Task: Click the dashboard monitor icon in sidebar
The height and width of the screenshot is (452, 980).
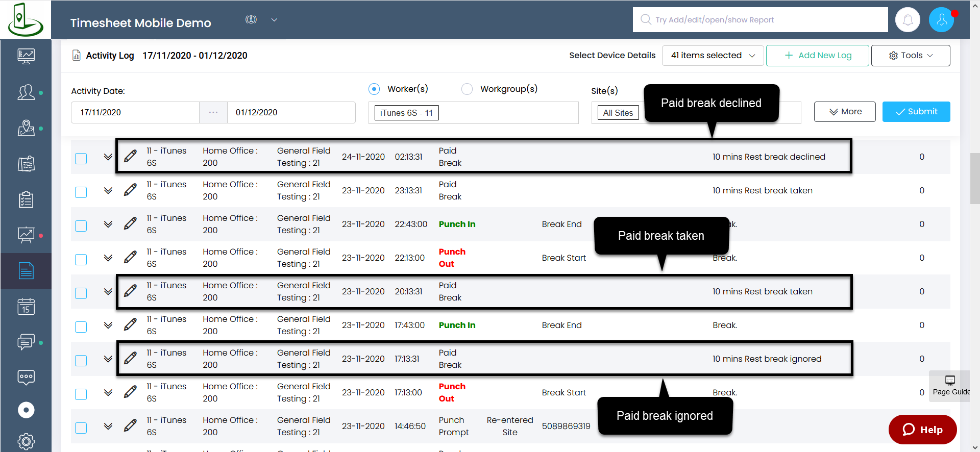Action: 26,56
